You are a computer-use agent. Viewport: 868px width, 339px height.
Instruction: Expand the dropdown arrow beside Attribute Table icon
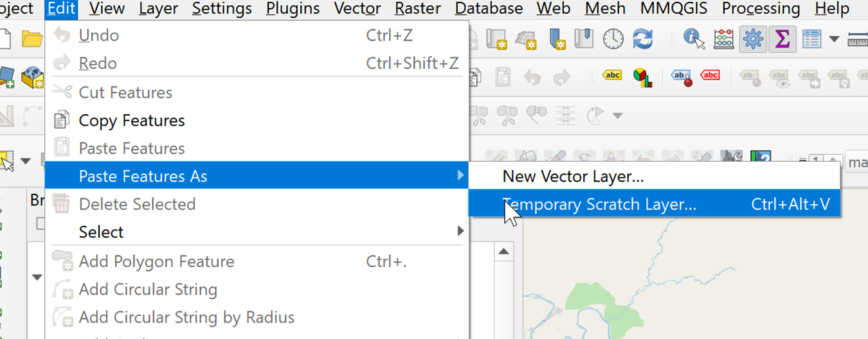[x=834, y=39]
